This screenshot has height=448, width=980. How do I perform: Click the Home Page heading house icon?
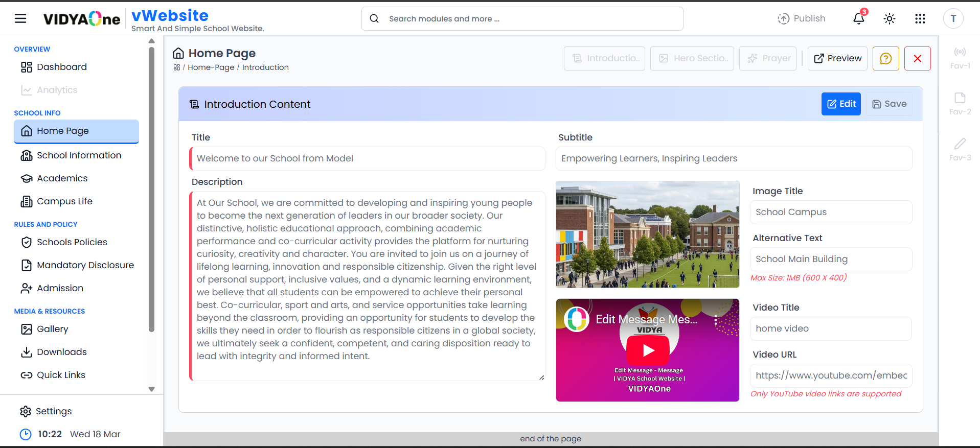[178, 53]
